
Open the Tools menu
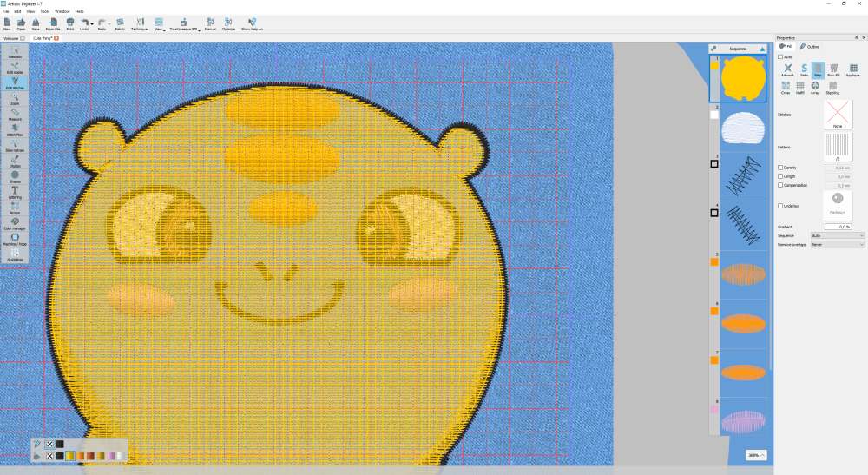[x=44, y=11]
